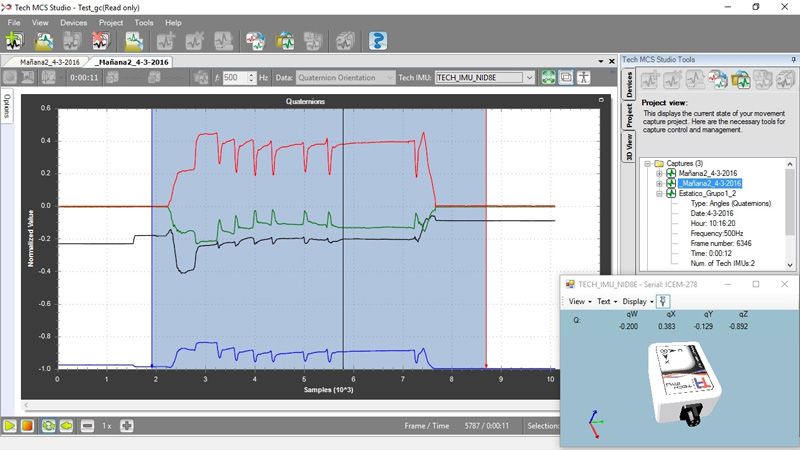
Task: Open the Devices menu
Action: coord(73,22)
